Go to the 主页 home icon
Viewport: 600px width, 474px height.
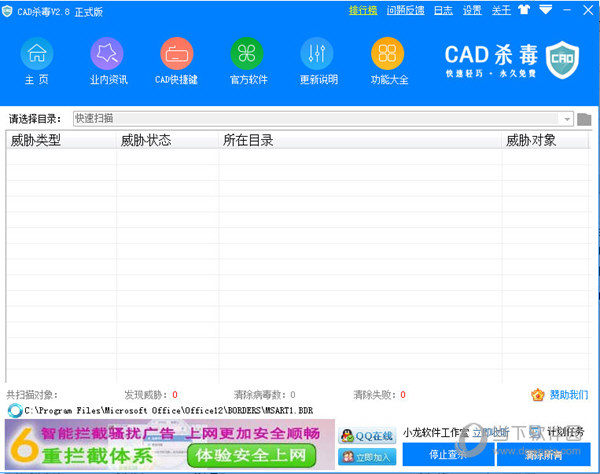pos(37,54)
